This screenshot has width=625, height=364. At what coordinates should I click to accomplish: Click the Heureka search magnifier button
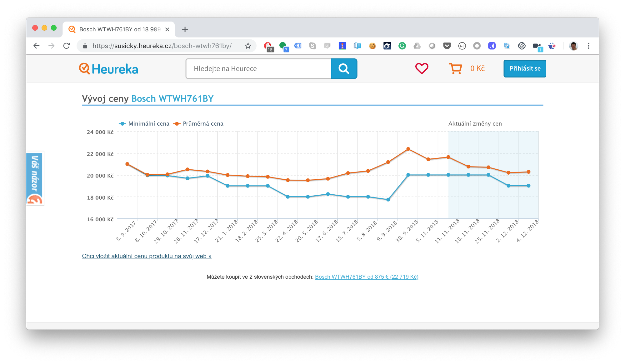pyautogui.click(x=344, y=68)
